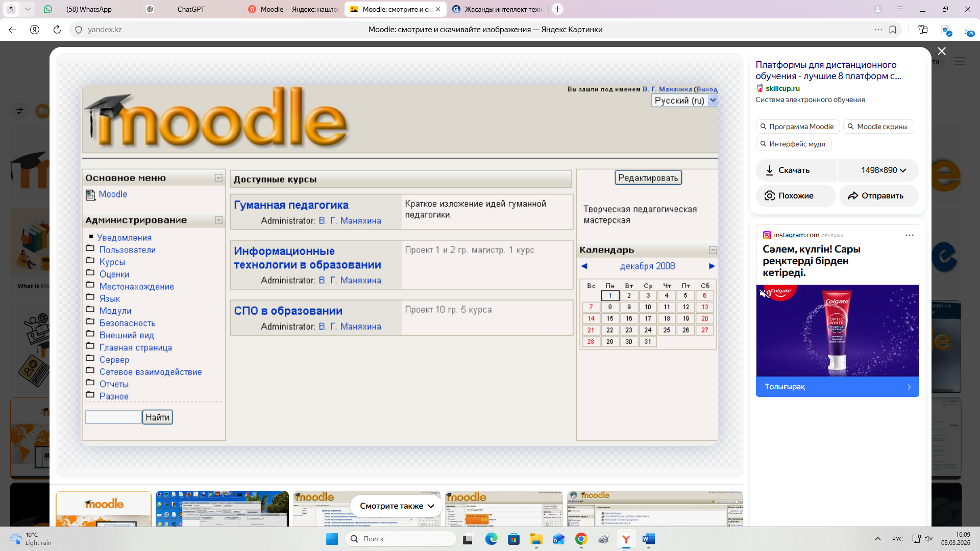Open the ad options three-dot menu
This screenshot has height=551, width=980.
point(909,235)
